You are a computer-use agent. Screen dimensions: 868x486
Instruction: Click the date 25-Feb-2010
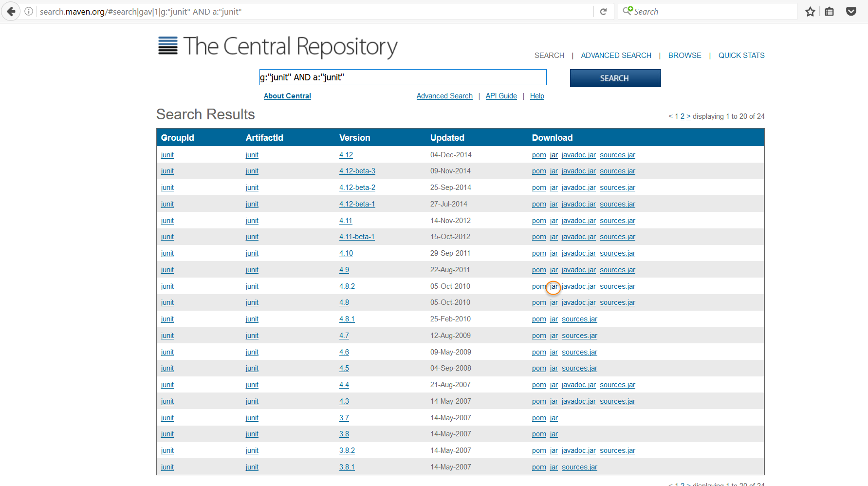(450, 319)
